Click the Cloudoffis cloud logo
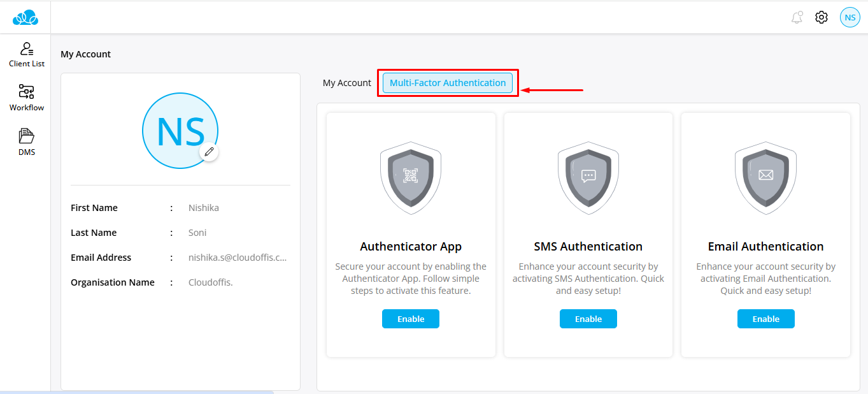This screenshot has width=868, height=394. click(25, 18)
